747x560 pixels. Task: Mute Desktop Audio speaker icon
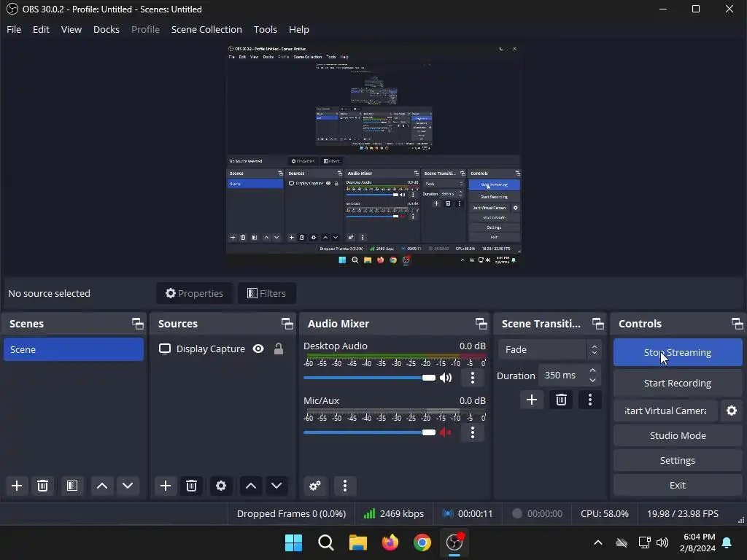446,378
